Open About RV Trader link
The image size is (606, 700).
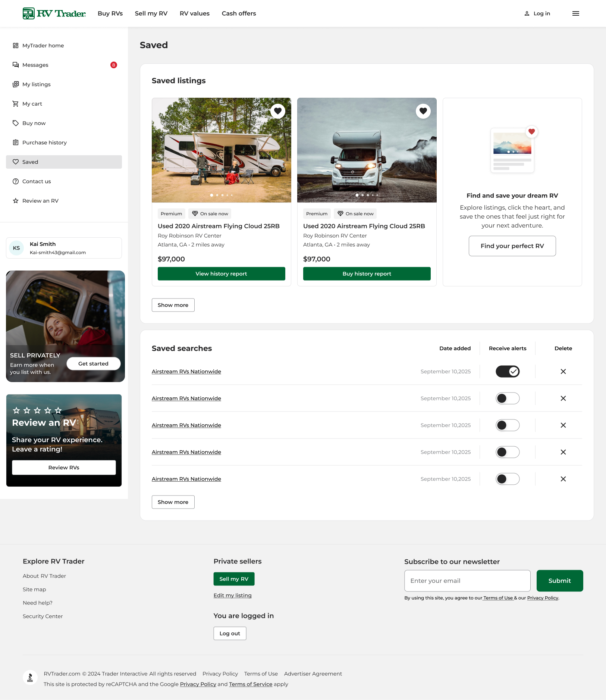click(44, 576)
